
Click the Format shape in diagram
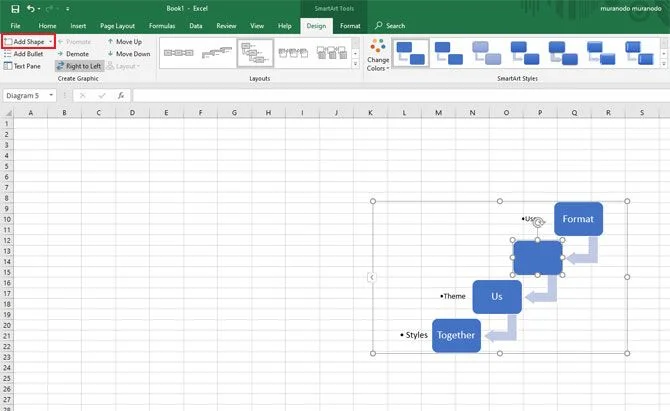click(x=578, y=219)
